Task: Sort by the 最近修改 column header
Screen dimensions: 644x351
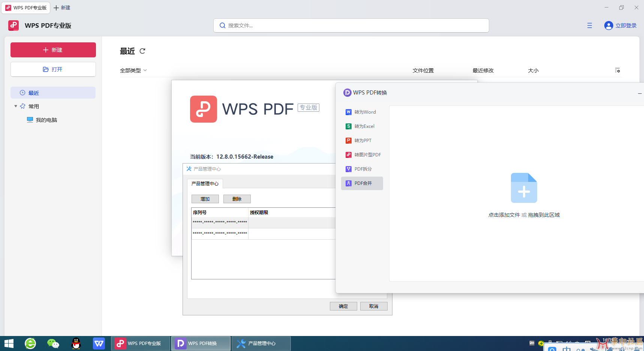Action: click(483, 70)
